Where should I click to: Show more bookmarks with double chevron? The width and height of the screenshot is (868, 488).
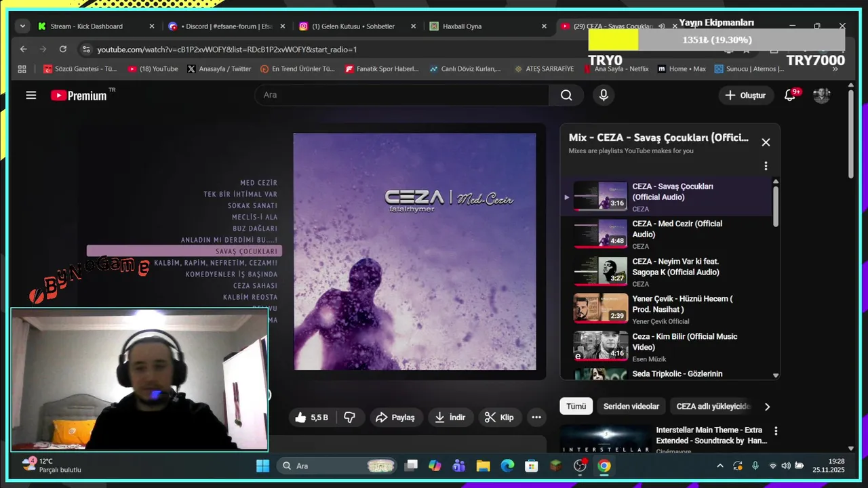[x=835, y=68]
